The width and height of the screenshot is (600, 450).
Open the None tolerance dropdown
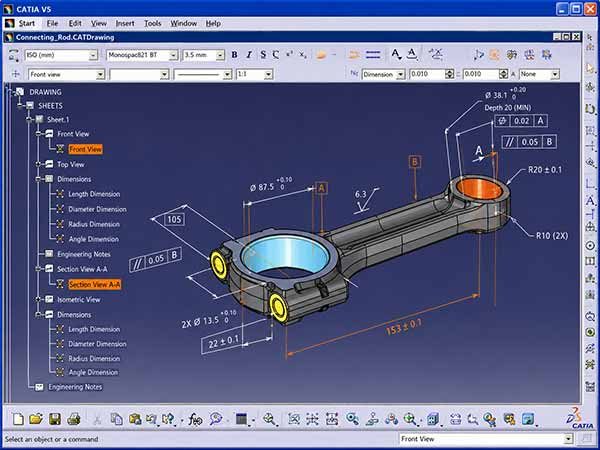point(555,74)
